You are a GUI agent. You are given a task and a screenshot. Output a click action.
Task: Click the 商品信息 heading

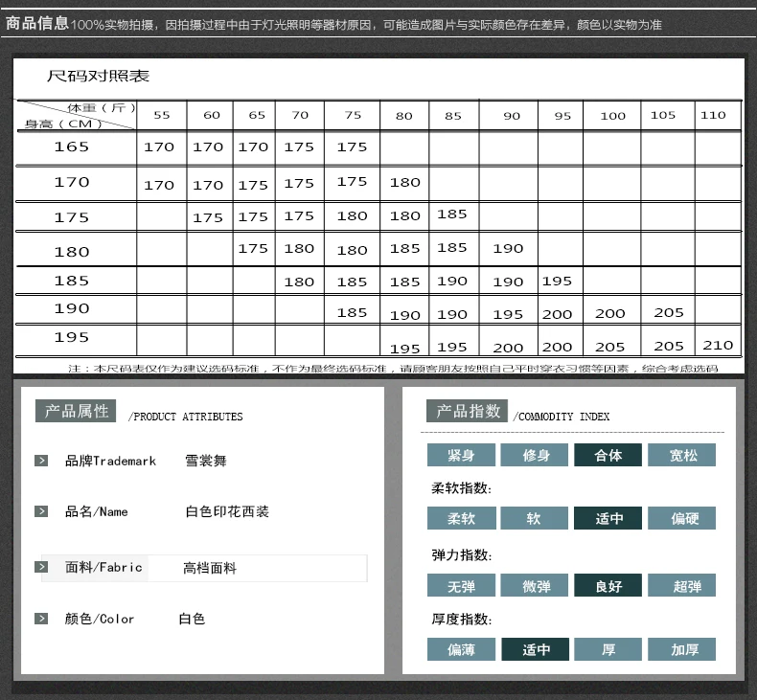point(36,23)
